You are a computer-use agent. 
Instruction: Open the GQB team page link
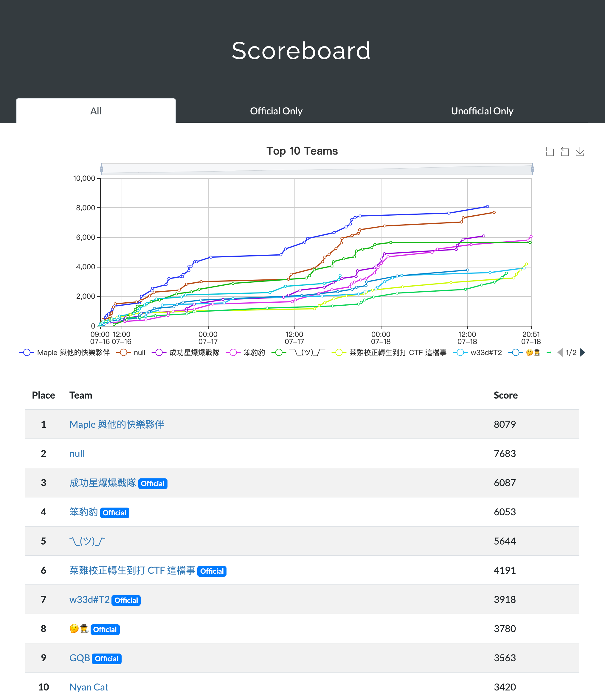[x=80, y=658]
